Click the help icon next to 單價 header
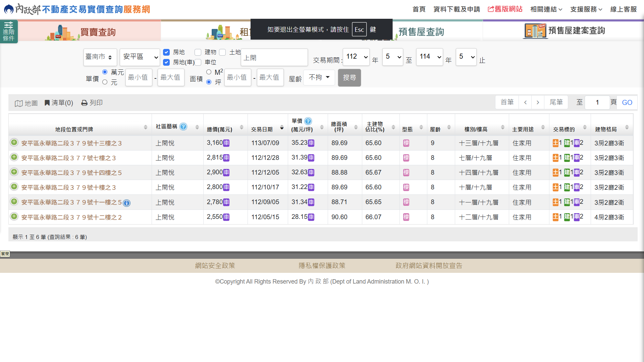Viewport: 644px width, 362px height. coord(308,121)
